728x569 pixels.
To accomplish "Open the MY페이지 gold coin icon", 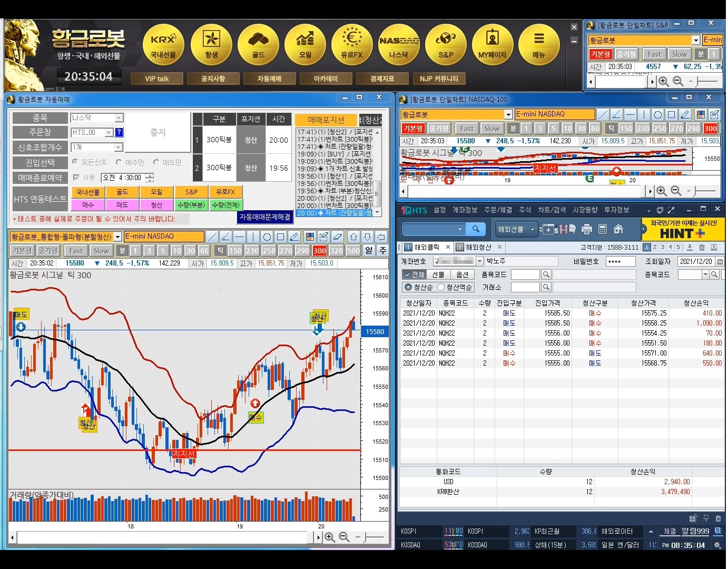I will tap(493, 44).
